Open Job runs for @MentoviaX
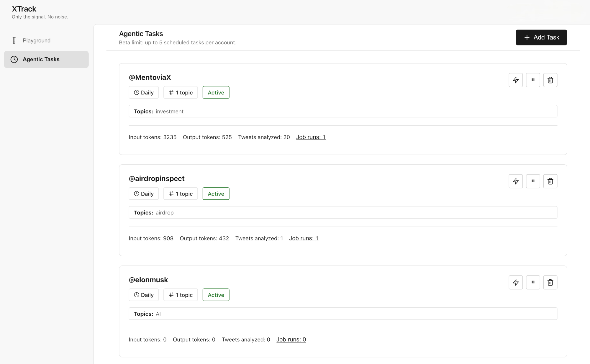This screenshot has width=590, height=364. 311,137
